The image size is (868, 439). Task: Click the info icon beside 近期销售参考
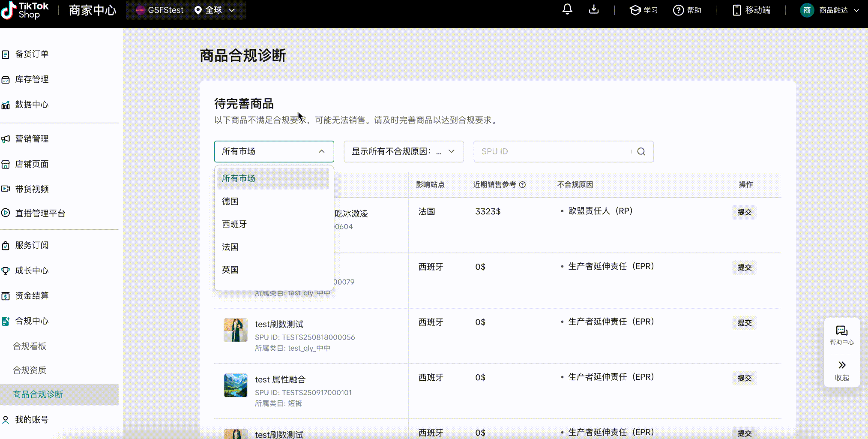(x=522, y=185)
